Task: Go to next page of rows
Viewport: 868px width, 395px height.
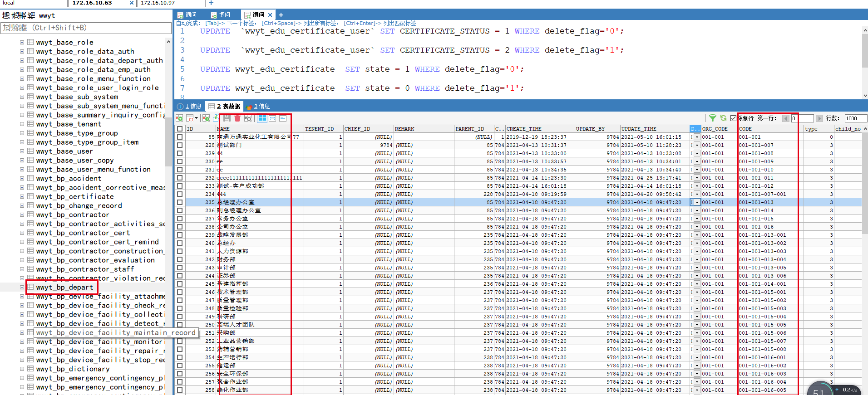Action: (x=819, y=118)
